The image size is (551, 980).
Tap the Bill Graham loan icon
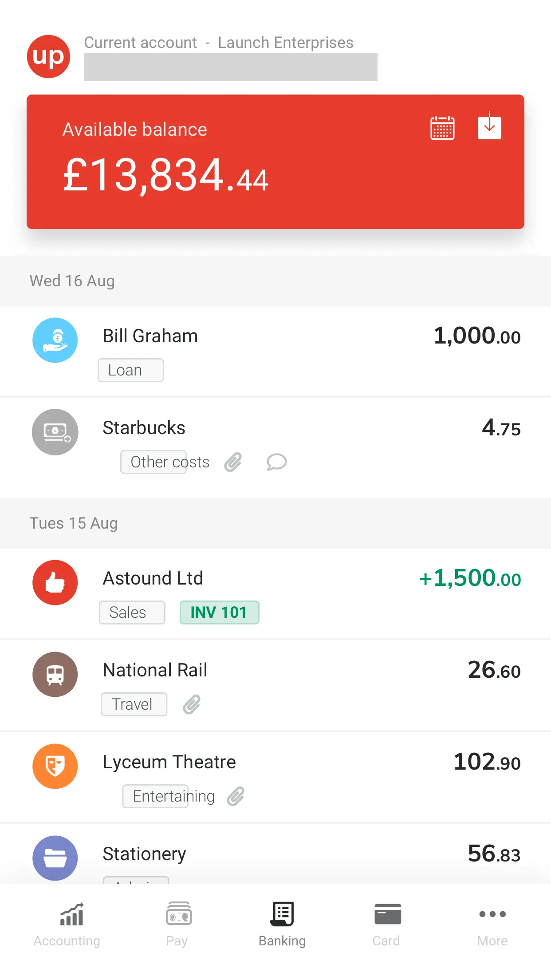55,340
